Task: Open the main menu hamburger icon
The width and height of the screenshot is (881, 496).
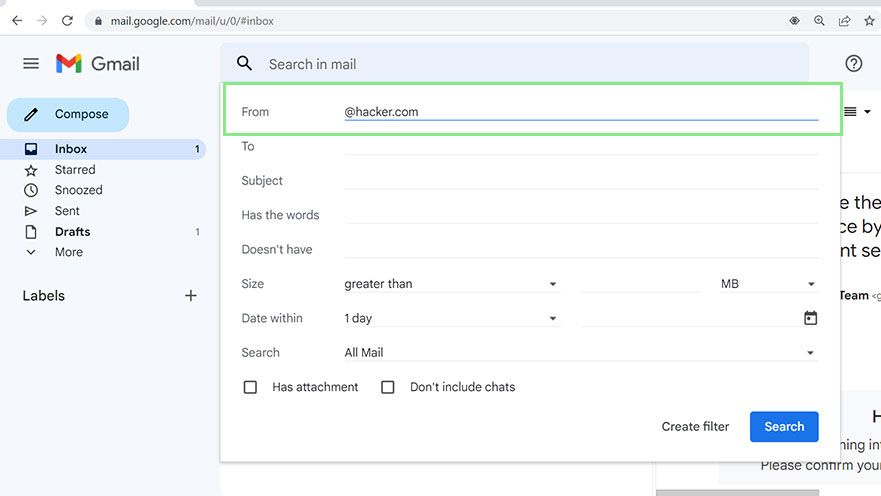Action: [x=31, y=64]
